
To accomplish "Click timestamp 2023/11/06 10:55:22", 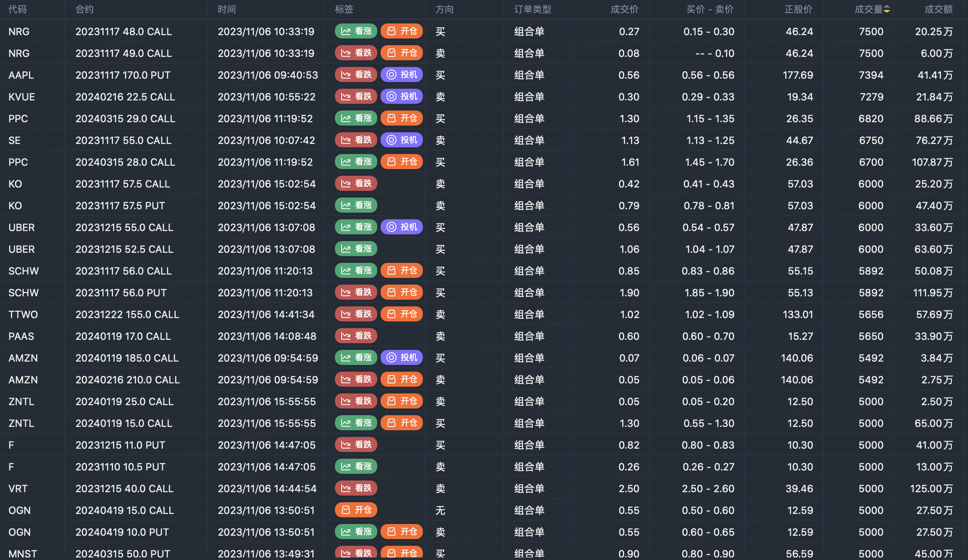I will [267, 97].
